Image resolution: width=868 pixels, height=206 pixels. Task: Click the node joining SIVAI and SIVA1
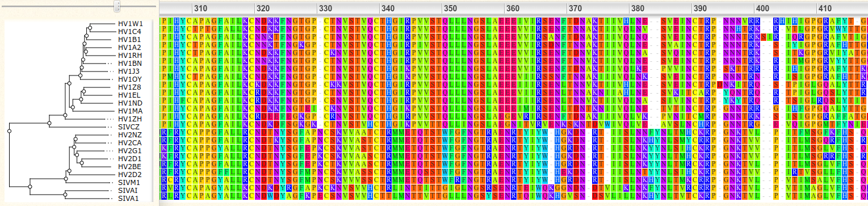pos(66,195)
